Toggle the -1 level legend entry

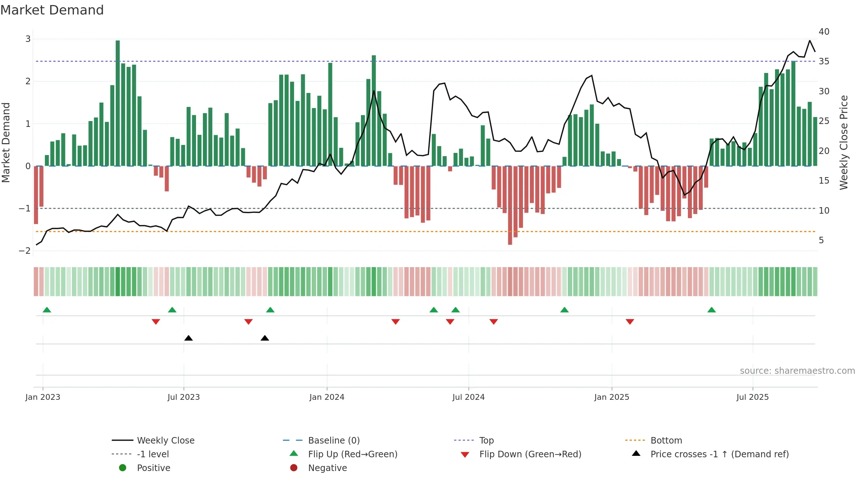pos(140,454)
